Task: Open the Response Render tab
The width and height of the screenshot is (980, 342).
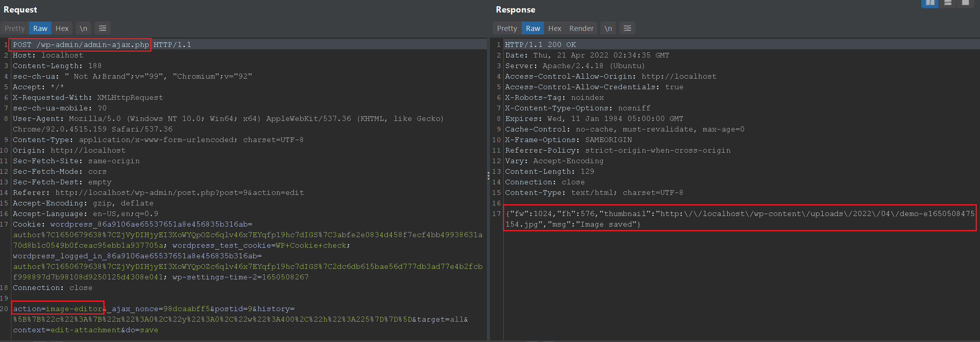Action: 581,28
